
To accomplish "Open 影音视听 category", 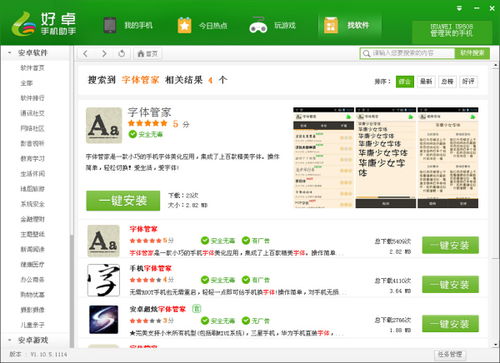I will click(32, 143).
